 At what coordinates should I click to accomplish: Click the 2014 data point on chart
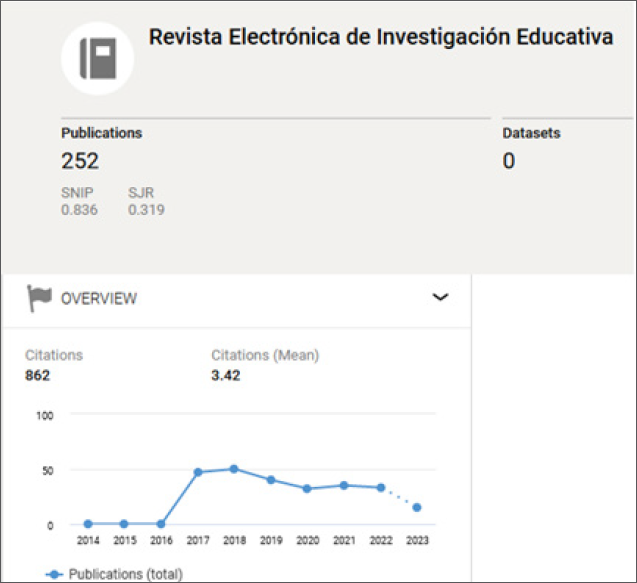click(x=89, y=524)
